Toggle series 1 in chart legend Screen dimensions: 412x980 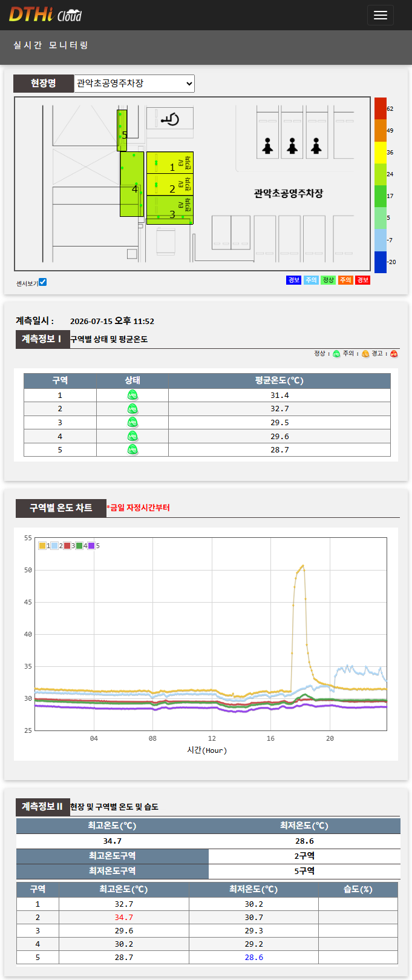click(x=42, y=546)
